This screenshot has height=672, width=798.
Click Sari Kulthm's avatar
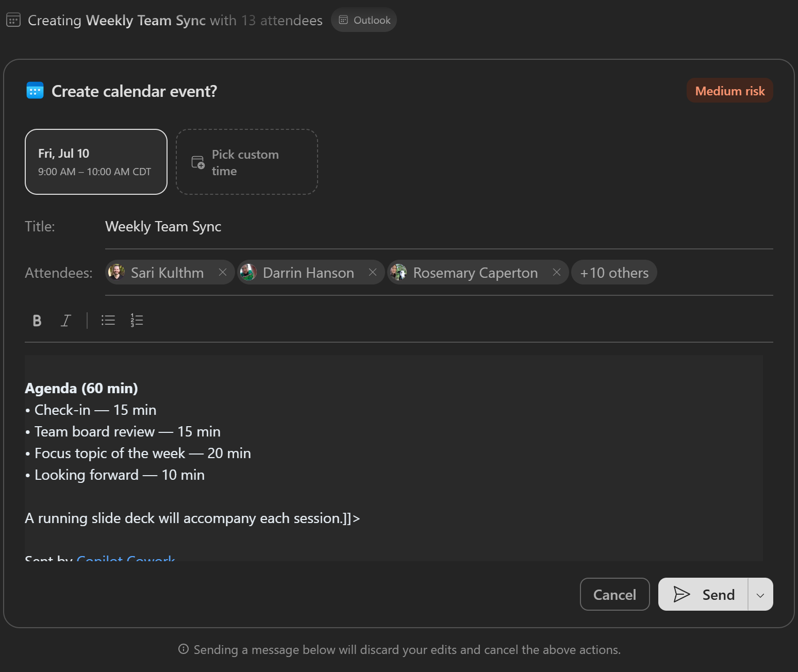click(117, 272)
